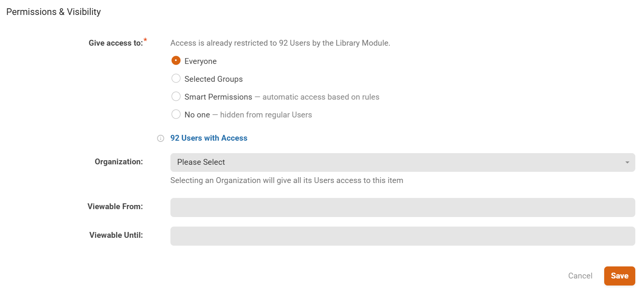Click the 'Selecting an Organization' help text
This screenshot has width=644, height=288.
pos(287,181)
